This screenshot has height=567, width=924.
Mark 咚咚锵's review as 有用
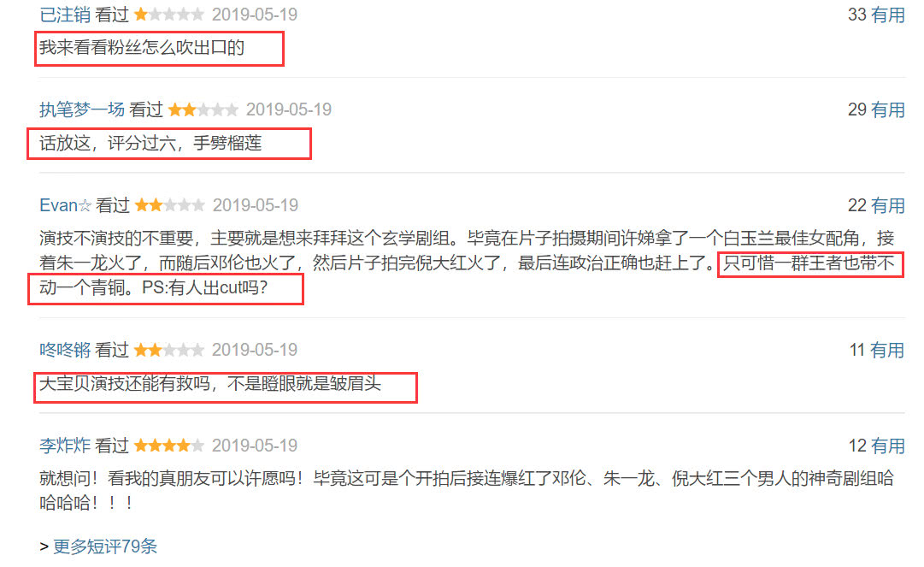[x=887, y=350]
